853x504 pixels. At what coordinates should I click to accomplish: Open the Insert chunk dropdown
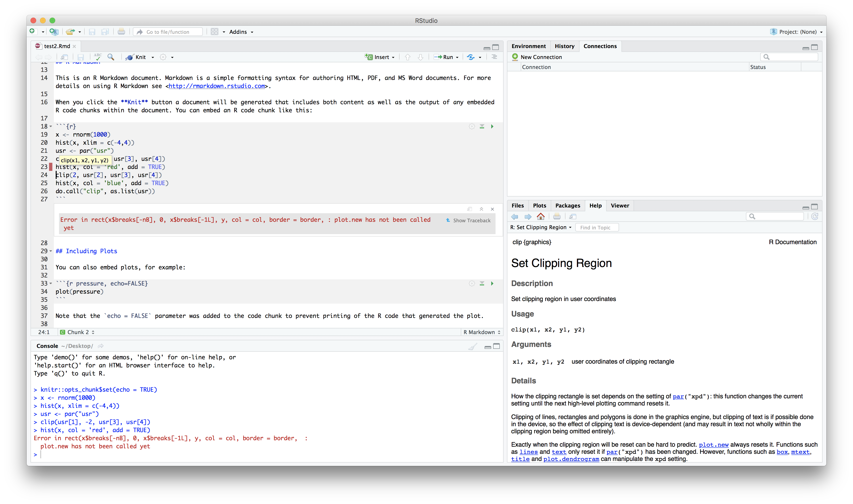(380, 57)
